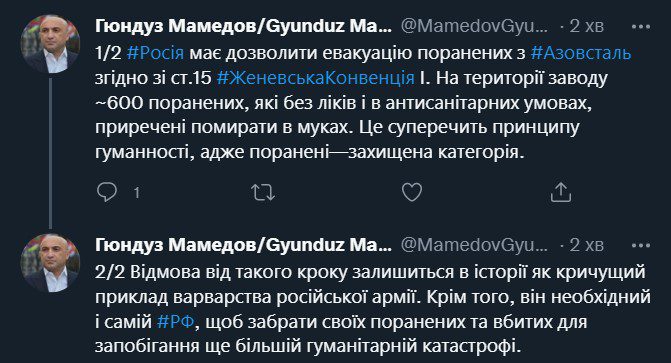671x363 pixels.
Task: Open author name on the second tweet
Action: click(x=243, y=245)
